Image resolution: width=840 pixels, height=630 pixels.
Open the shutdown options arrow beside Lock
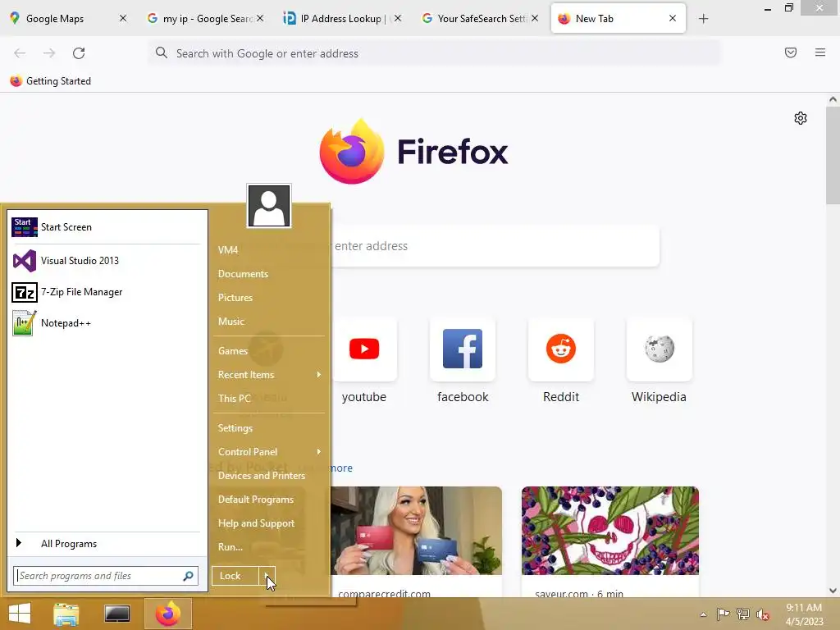[x=267, y=576]
